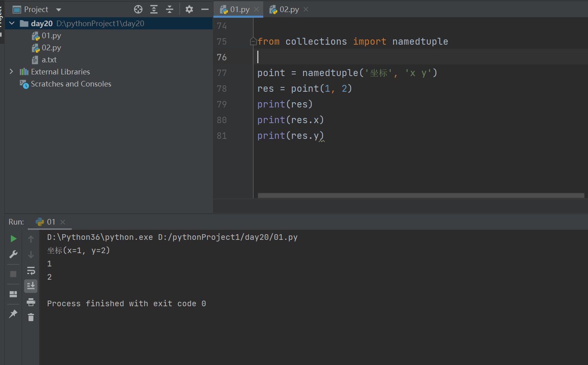Click the editor horizontal scrollbar

421,196
